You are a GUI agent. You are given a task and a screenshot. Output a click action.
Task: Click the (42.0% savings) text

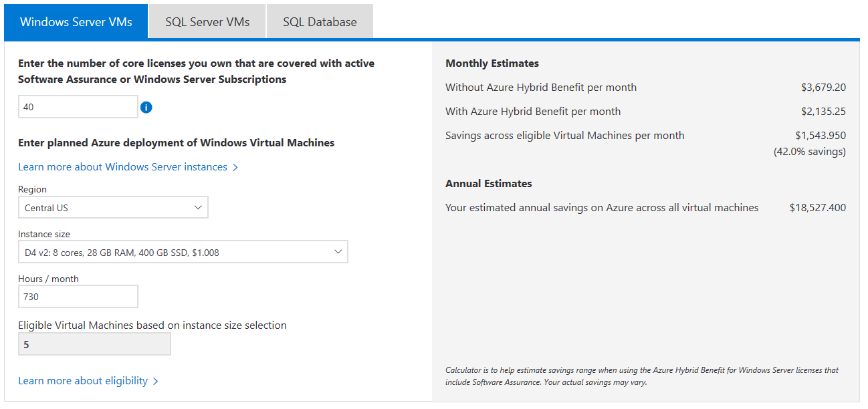pos(810,152)
